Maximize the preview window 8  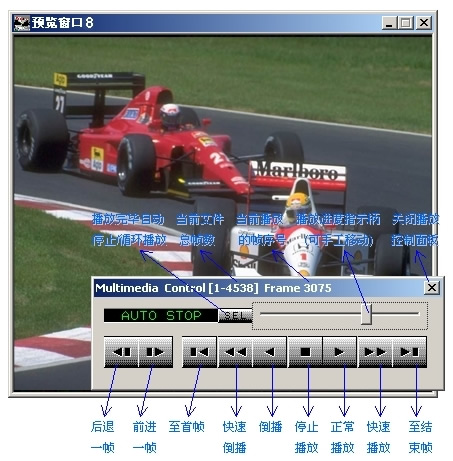pos(406,23)
